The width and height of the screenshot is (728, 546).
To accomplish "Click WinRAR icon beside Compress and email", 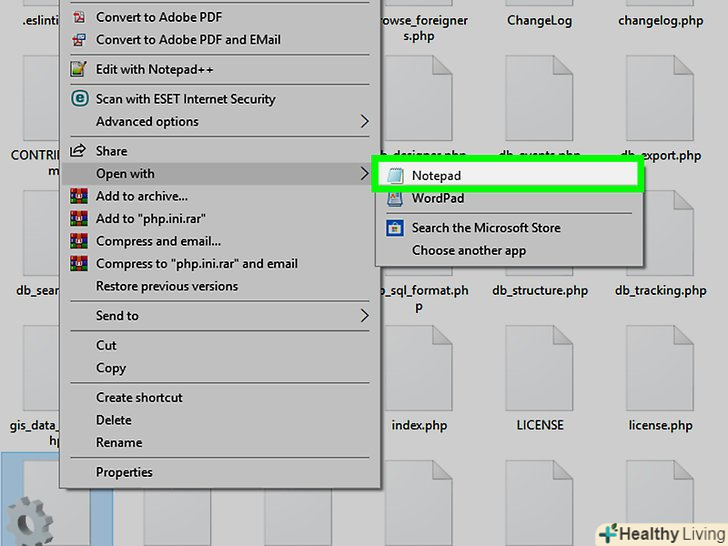I will [x=79, y=241].
